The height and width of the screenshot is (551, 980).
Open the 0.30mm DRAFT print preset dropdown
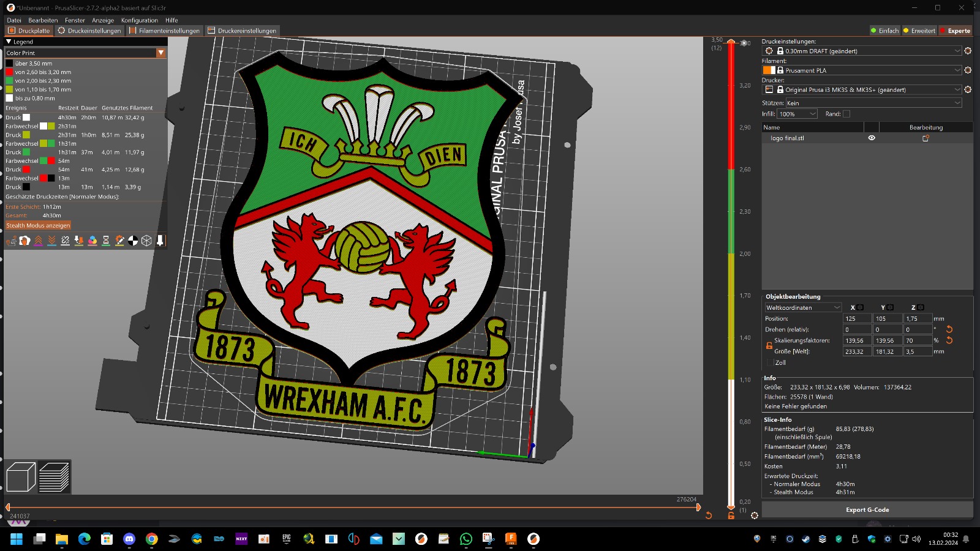[862, 51]
